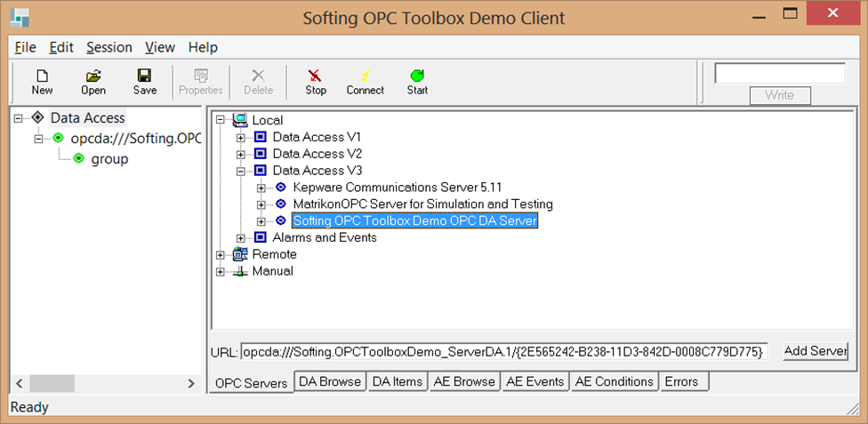Viewport: 868px width, 424px height.
Task: Click the disabled Write button
Action: (x=779, y=95)
